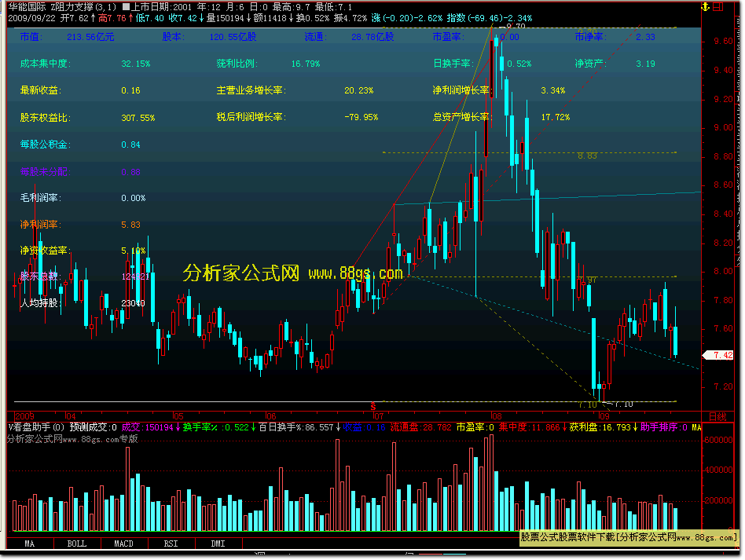Screen dimensions: 745x560
Task: Click the 预测成交:0 readout
Action: (x=93, y=427)
